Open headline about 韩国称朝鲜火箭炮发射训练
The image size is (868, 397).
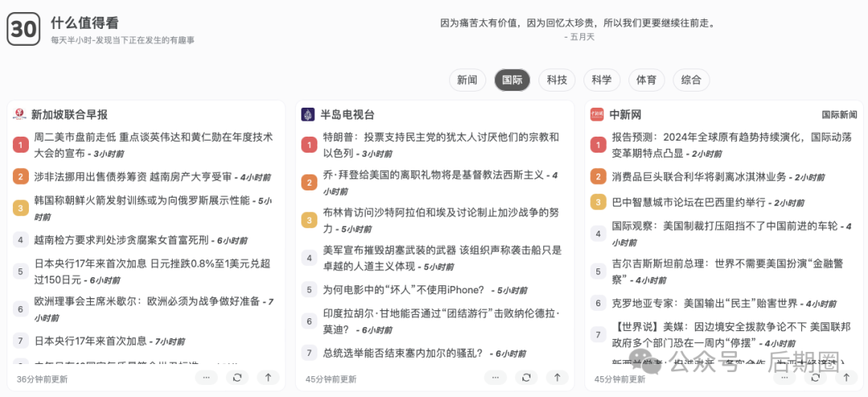click(x=141, y=200)
